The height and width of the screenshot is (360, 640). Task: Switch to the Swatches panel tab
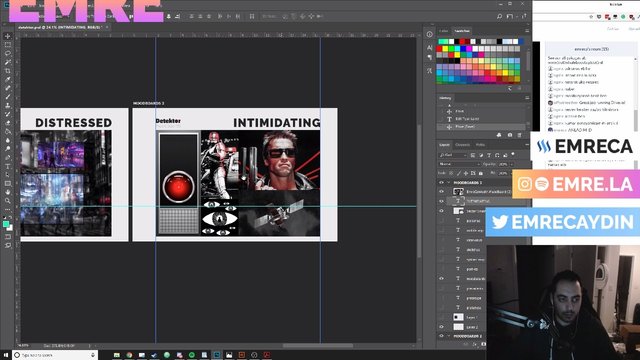(462, 31)
